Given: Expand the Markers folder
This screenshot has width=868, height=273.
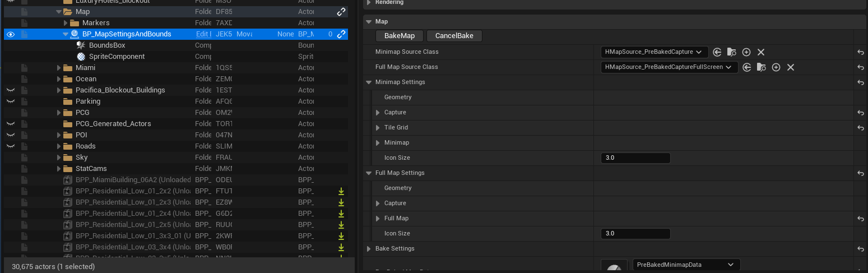Looking at the screenshot, I should pos(66,23).
